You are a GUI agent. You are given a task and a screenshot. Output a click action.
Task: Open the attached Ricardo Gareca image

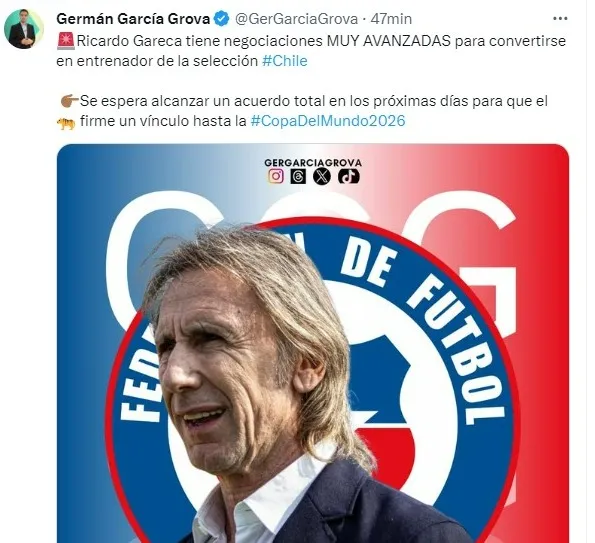(x=313, y=343)
